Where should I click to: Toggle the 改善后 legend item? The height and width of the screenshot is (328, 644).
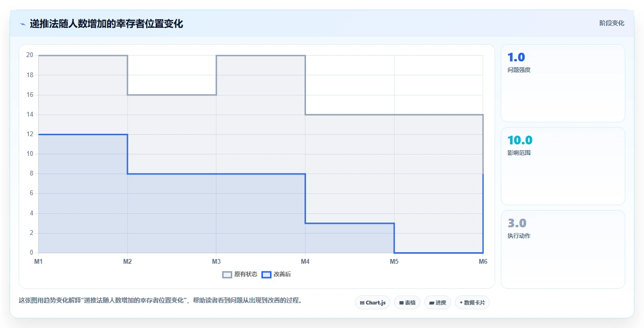point(276,274)
